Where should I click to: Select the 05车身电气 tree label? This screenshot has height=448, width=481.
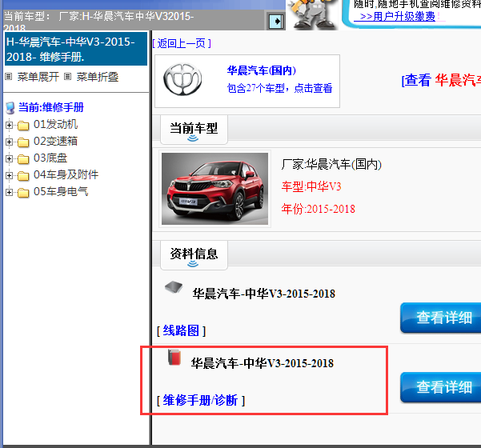61,192
